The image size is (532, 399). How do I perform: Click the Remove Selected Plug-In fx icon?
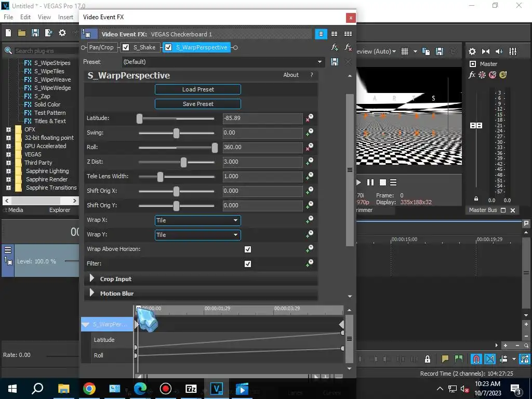(348, 47)
